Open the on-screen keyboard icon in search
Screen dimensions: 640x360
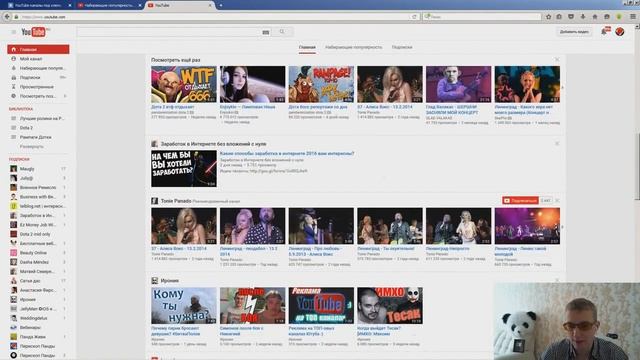click(x=266, y=32)
